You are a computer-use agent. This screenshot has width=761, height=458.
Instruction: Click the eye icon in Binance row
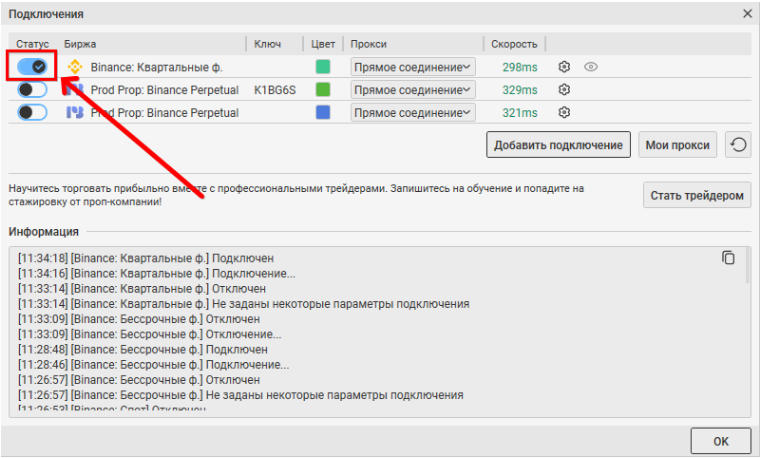591,67
